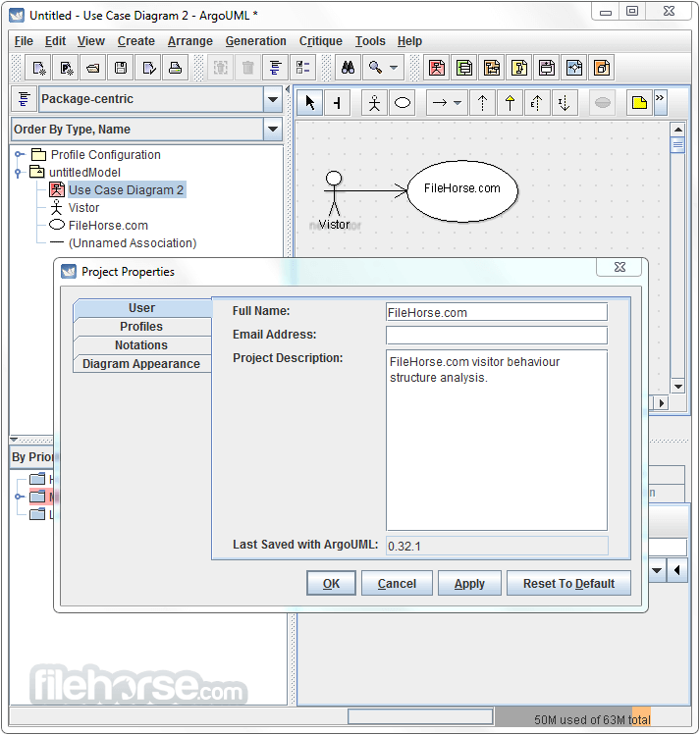Open the Create menu
This screenshot has width=700, height=735.
point(135,41)
